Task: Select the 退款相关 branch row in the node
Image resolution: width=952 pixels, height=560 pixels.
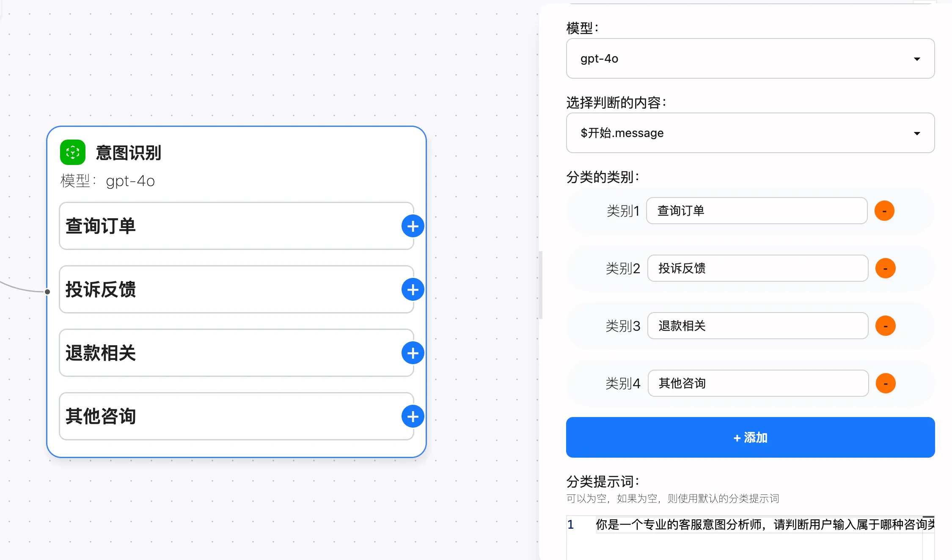Action: 236,353
